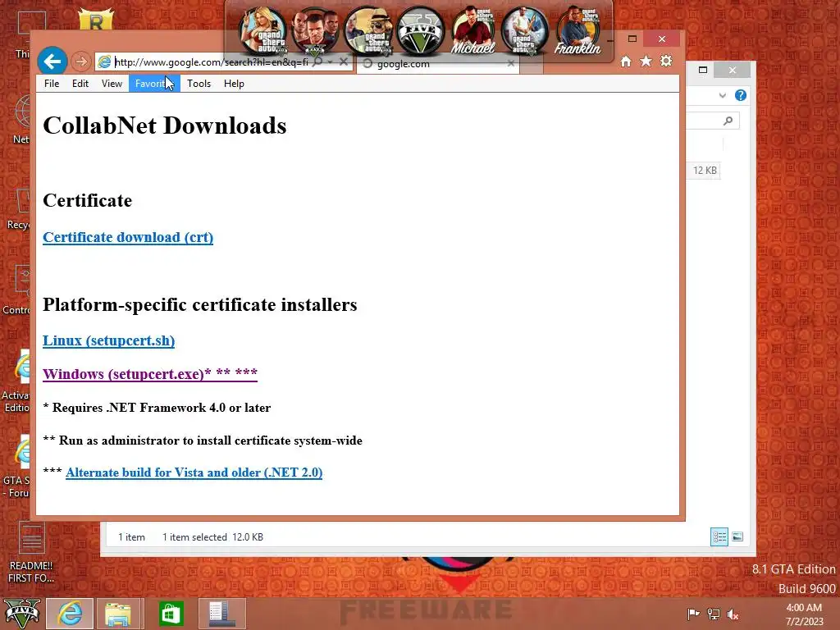Open File Explorer from the taskbar
Image resolution: width=840 pixels, height=630 pixels.
point(118,614)
